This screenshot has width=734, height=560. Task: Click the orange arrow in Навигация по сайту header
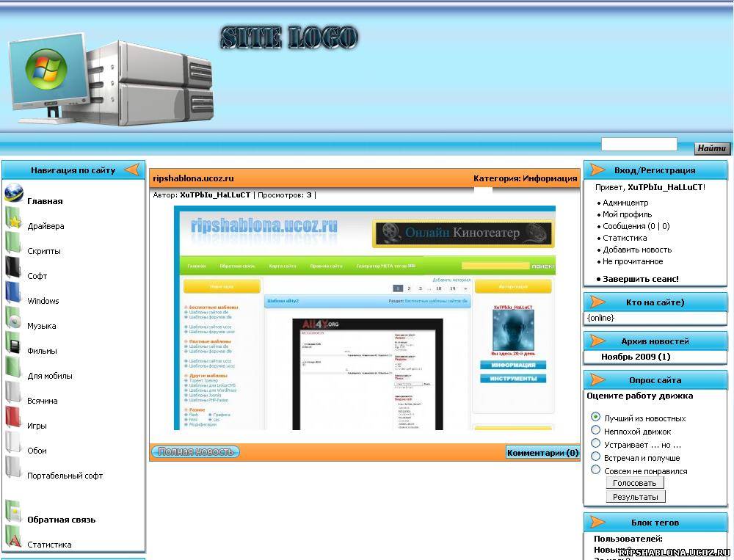pyautogui.click(x=132, y=170)
